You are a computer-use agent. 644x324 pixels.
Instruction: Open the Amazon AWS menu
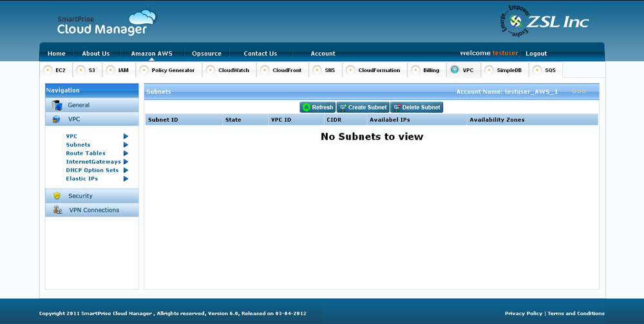[x=151, y=53]
